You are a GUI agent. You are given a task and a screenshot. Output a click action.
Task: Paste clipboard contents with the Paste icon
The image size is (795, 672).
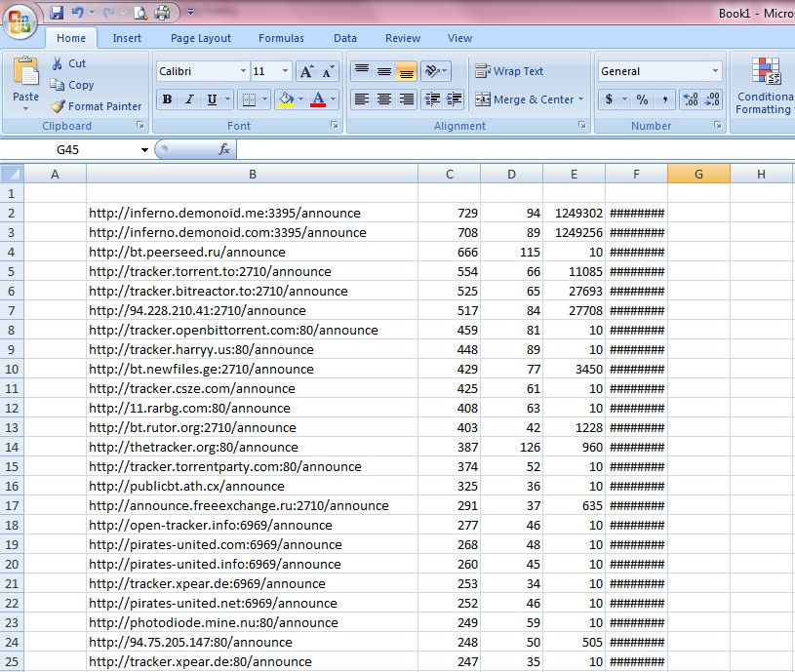26,72
